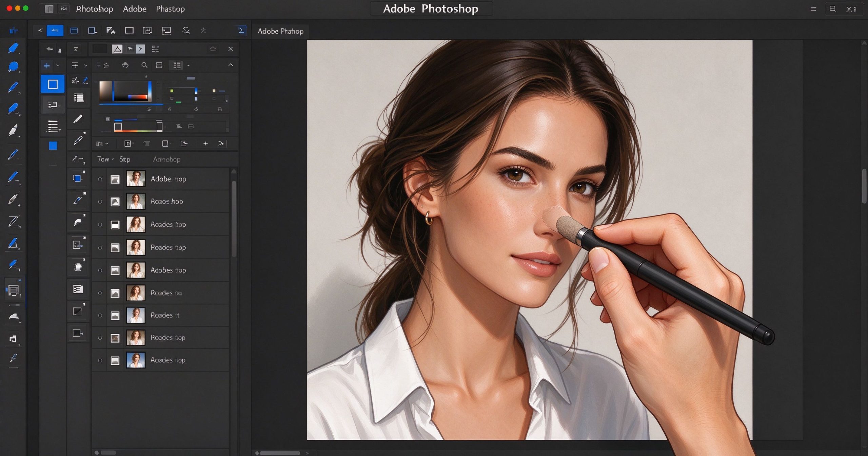Select the Adobe hop layer name
The height and width of the screenshot is (456, 868).
click(168, 179)
